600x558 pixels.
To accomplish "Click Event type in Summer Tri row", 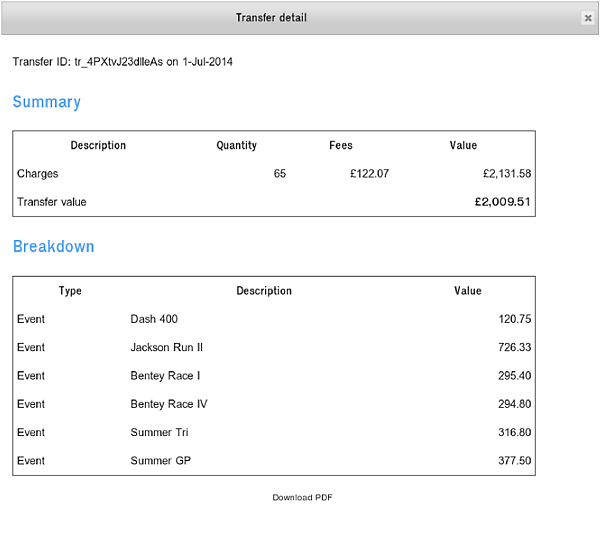I will (31, 432).
